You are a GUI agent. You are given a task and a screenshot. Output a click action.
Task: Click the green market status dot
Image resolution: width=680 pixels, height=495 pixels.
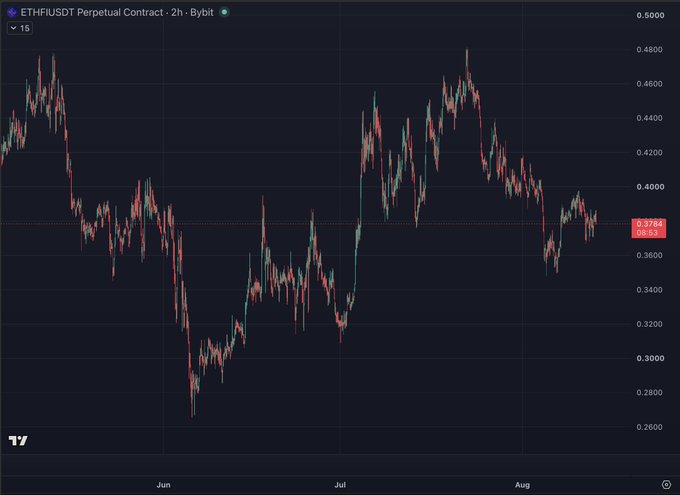click(x=224, y=12)
